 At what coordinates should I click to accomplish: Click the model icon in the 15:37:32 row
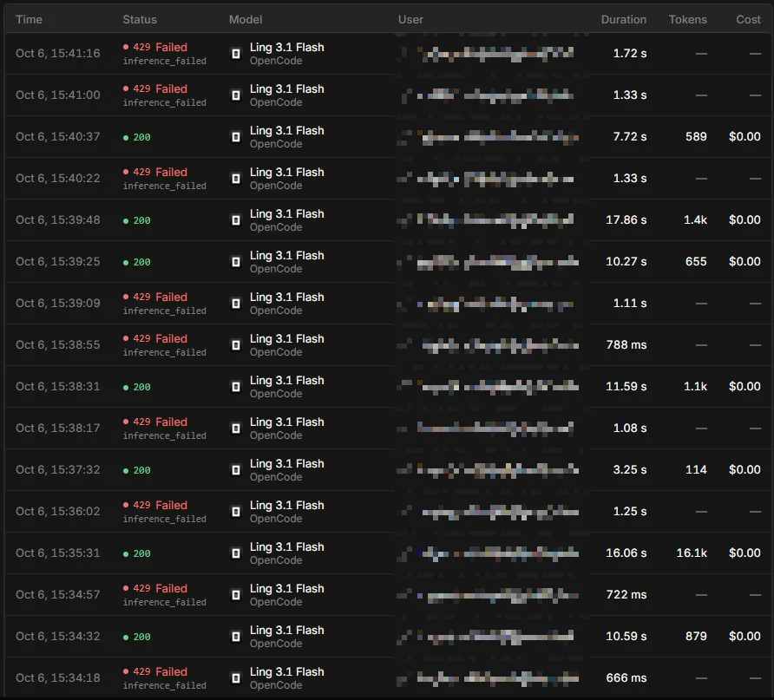(x=236, y=469)
